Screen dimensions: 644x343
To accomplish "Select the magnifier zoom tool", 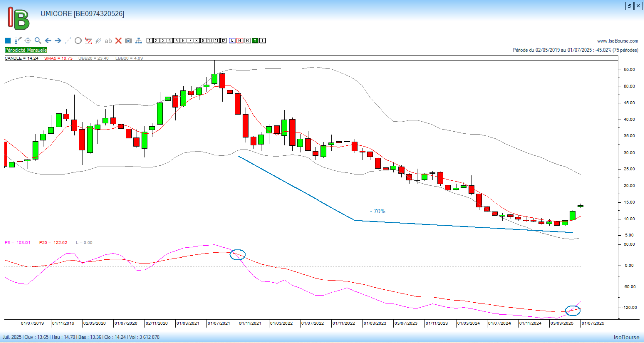I will coord(38,41).
